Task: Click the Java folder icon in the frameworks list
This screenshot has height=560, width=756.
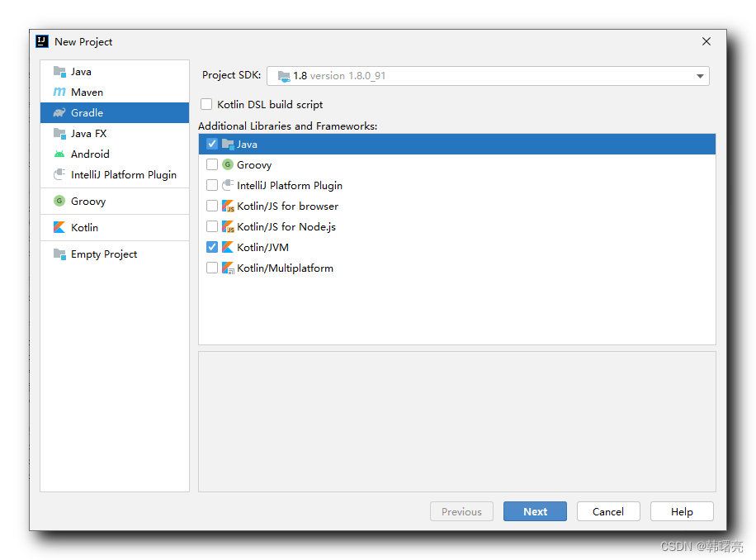Action: 228,145
